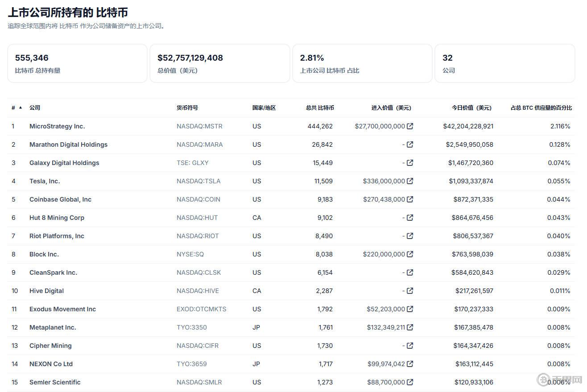587x392 pixels.
Task: Click Semler Scientific external link icon
Action: 410,382
